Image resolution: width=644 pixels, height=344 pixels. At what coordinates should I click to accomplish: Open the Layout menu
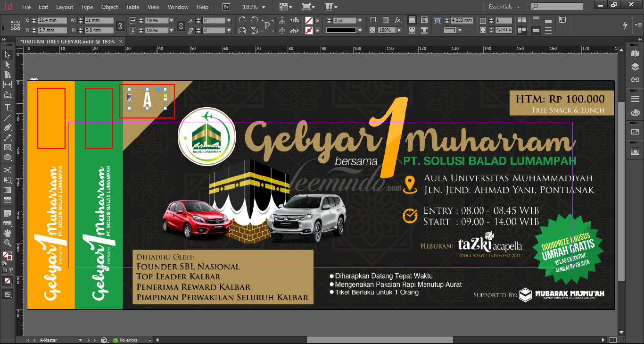coord(65,7)
